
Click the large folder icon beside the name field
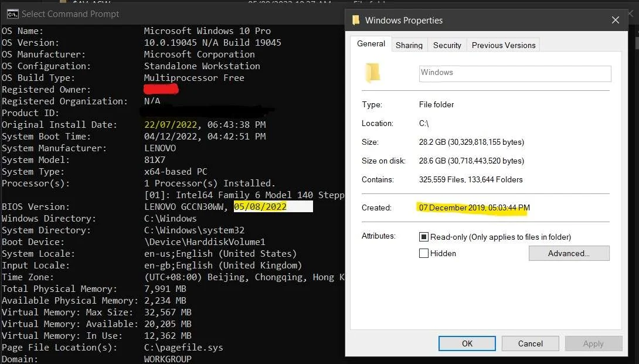372,73
